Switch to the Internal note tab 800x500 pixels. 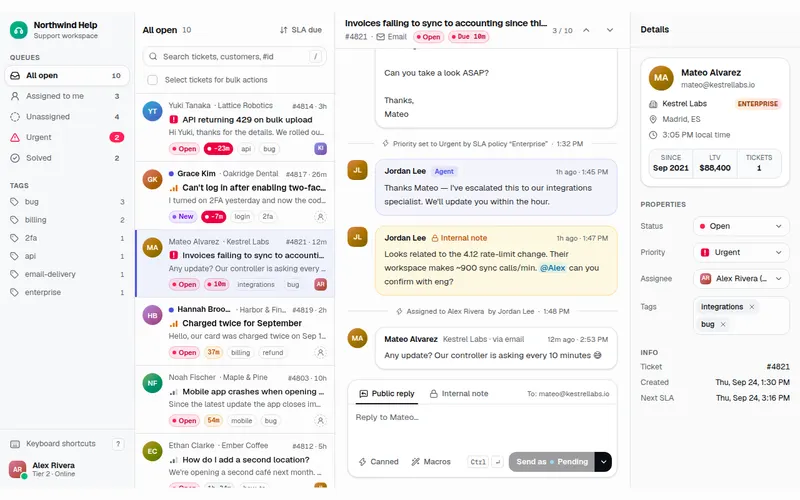click(x=459, y=394)
